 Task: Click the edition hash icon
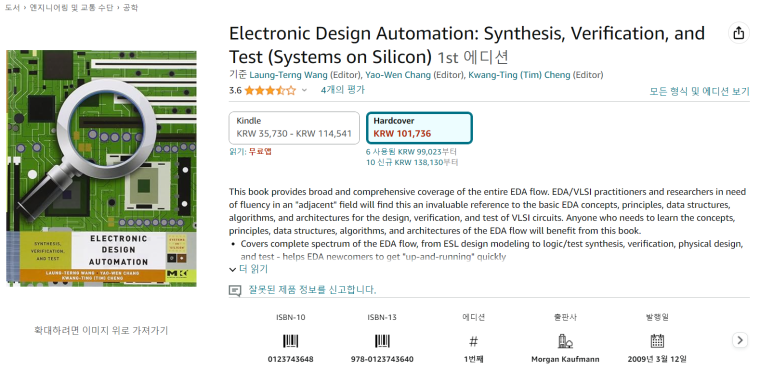click(473, 341)
